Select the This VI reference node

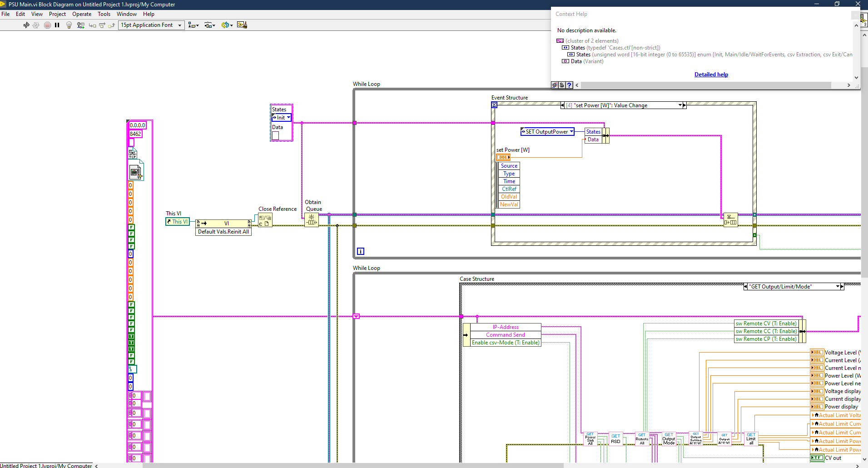pyautogui.click(x=178, y=222)
